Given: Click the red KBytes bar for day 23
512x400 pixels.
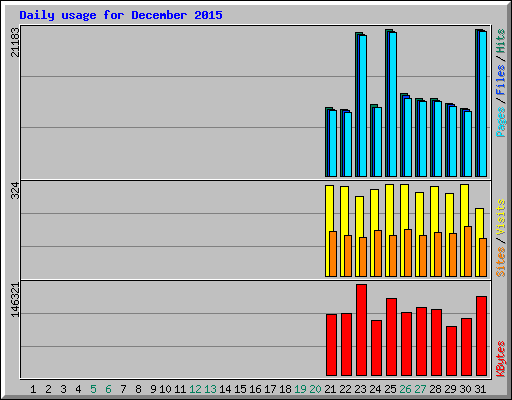Looking at the screenshot, I should [x=361, y=330].
